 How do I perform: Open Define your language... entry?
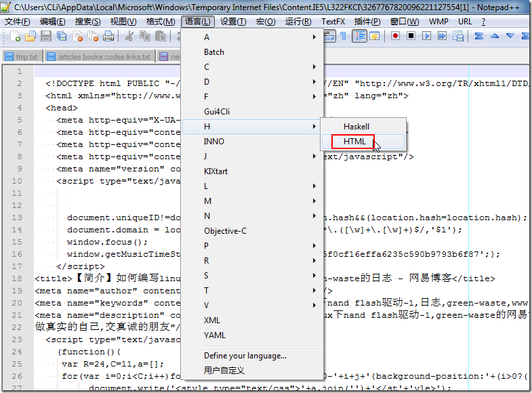tap(251, 355)
